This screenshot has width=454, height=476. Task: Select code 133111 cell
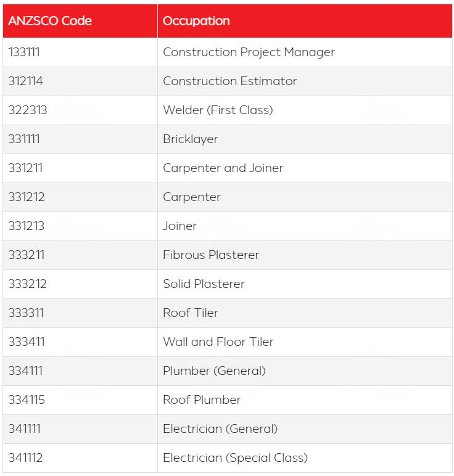[x=24, y=52]
